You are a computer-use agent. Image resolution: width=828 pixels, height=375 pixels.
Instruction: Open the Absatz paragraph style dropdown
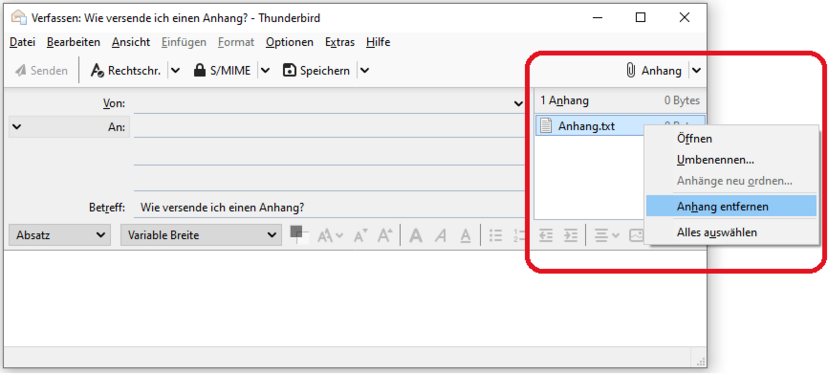coord(60,235)
